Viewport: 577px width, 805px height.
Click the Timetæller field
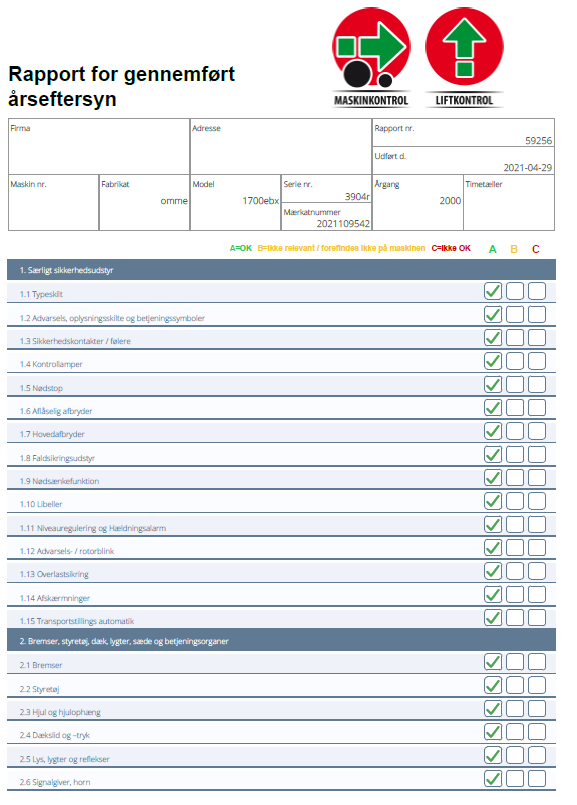point(509,203)
